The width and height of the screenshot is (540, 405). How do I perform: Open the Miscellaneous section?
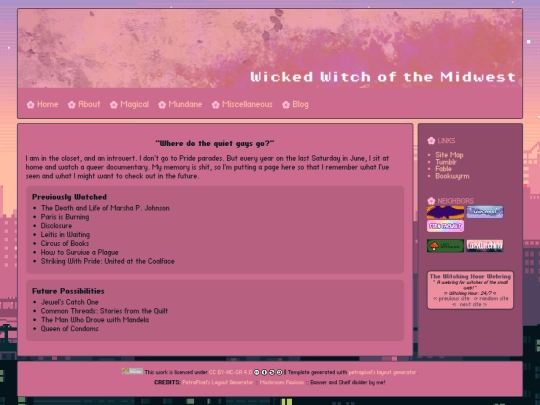tap(247, 104)
